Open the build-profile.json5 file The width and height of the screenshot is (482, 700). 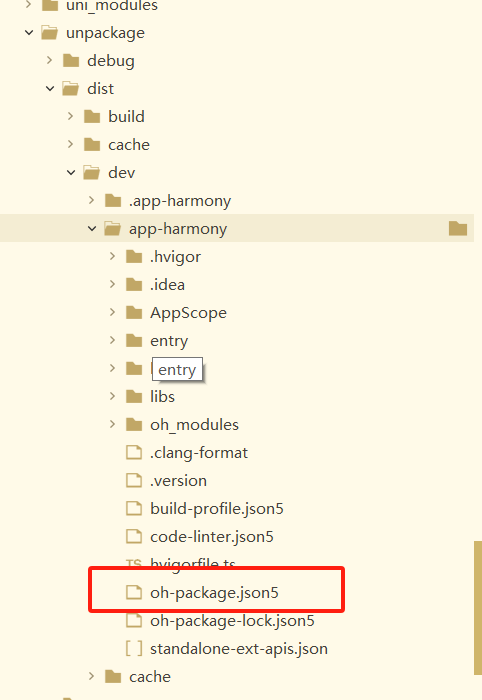pos(216,508)
